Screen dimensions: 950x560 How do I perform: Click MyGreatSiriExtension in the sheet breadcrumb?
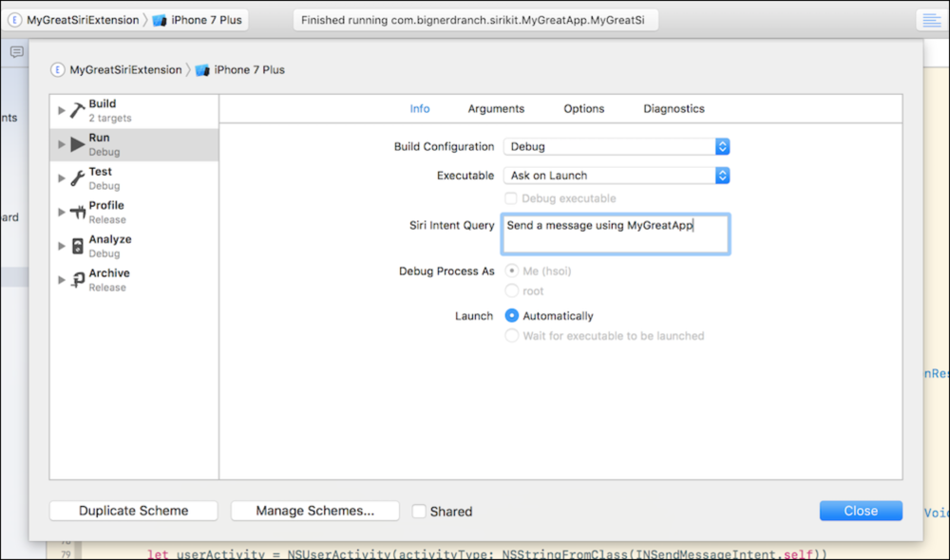[125, 69]
